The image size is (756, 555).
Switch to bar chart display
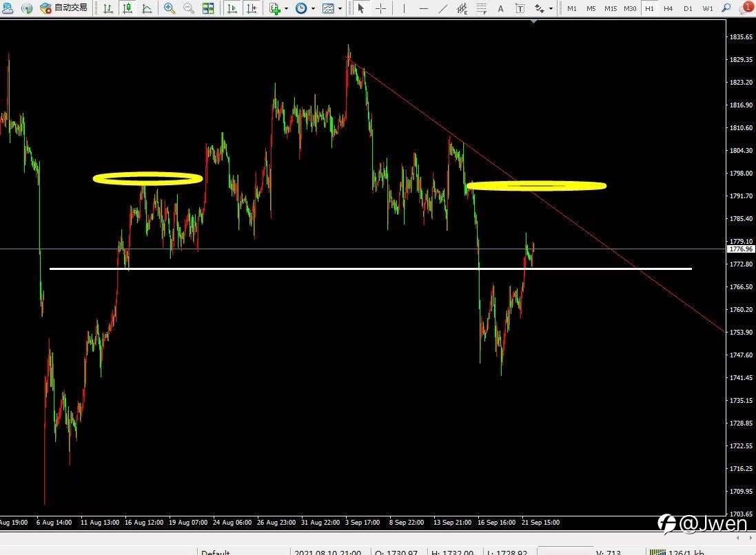(108, 8)
